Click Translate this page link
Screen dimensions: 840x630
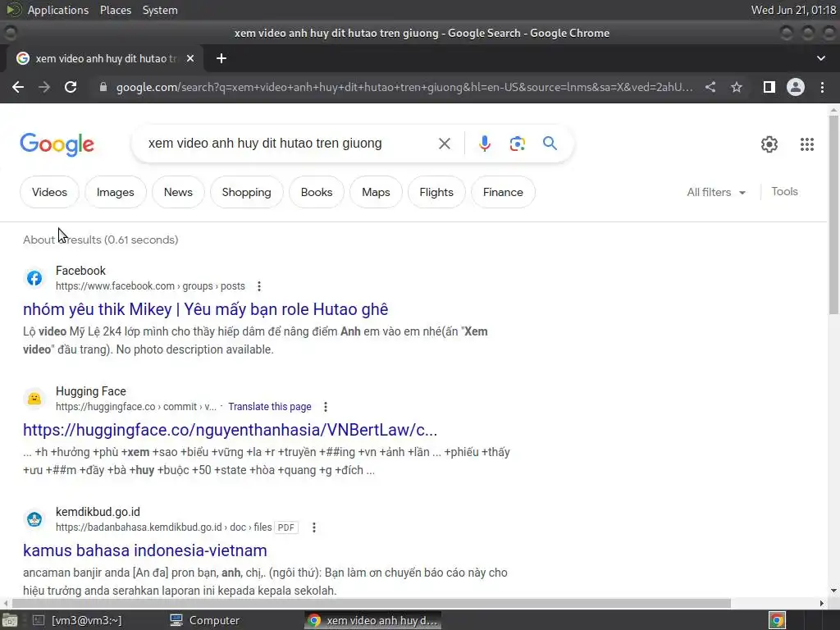point(269,407)
